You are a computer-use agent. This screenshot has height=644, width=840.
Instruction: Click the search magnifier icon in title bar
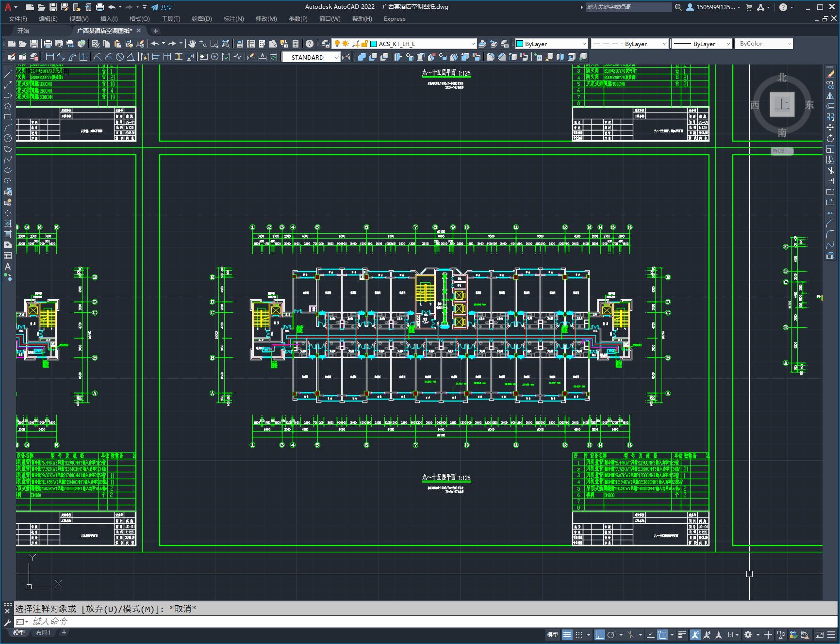coord(678,7)
